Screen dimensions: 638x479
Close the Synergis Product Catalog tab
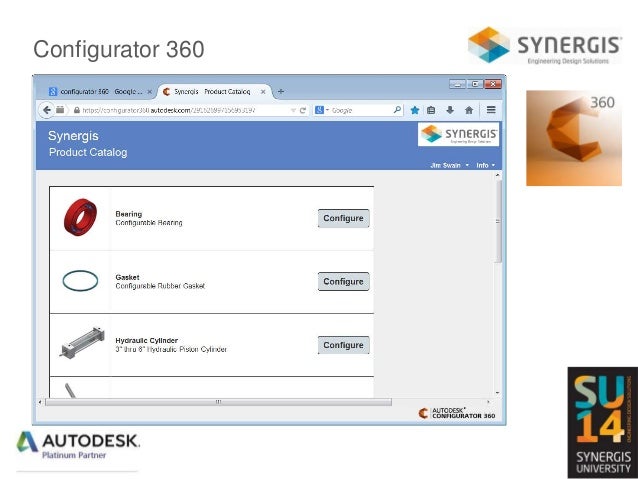(x=263, y=92)
